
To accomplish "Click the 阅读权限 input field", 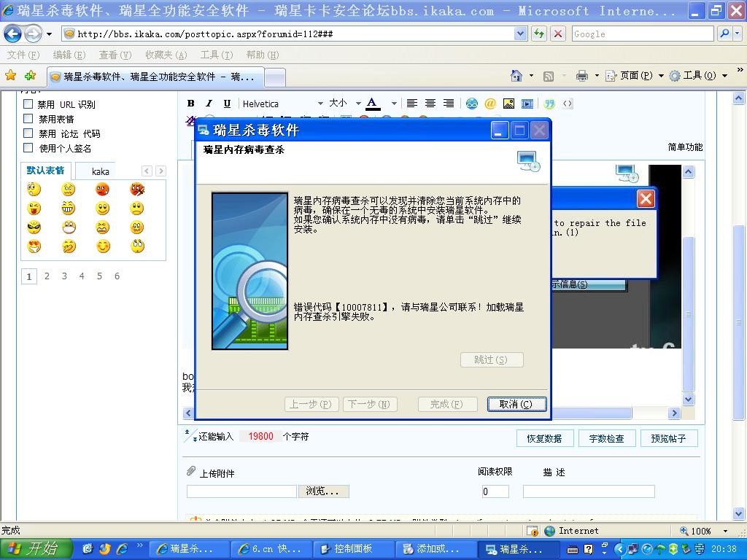I will click(495, 491).
